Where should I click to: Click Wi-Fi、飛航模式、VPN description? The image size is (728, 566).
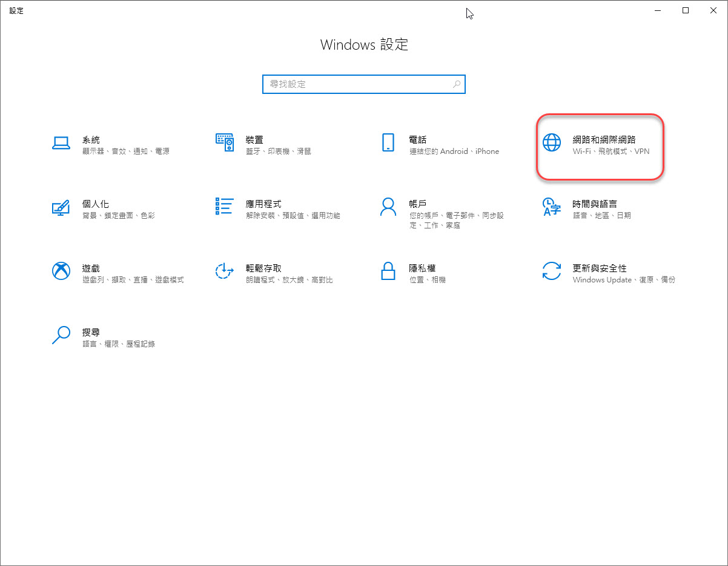[x=611, y=151]
